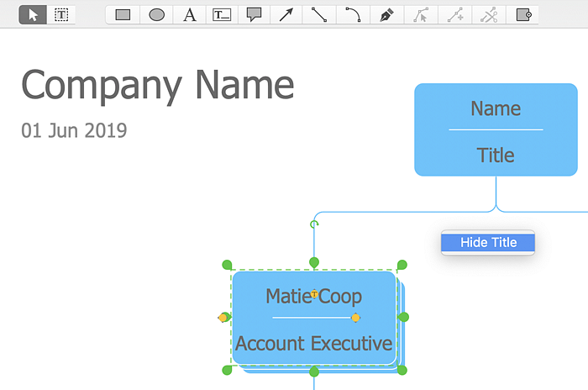Click the 01 Jun 2019 date text
This screenshot has height=390, width=588.
click(x=74, y=130)
